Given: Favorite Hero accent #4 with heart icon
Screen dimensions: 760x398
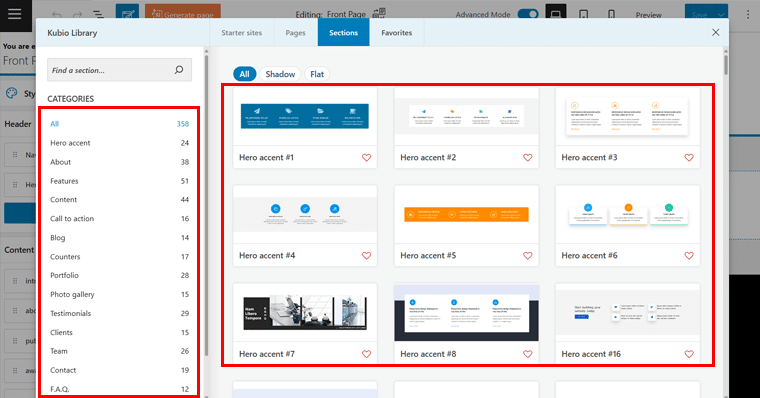Looking at the screenshot, I should tap(366, 255).
